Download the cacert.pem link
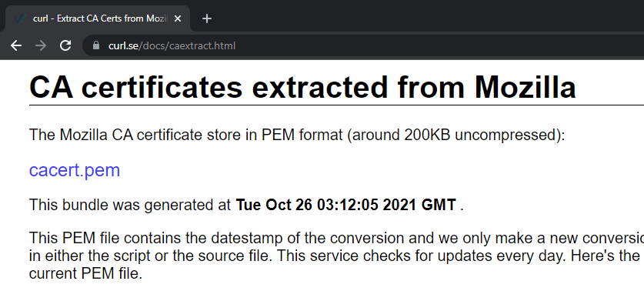Screen dimensions: 644x291 click(75, 169)
